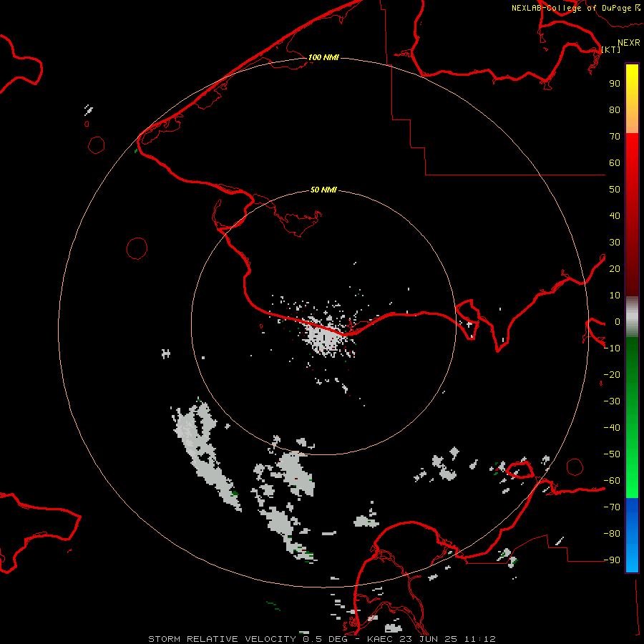Click the "80" value on the velocity scale
The height and width of the screenshot is (644, 644).
[x=615, y=110]
